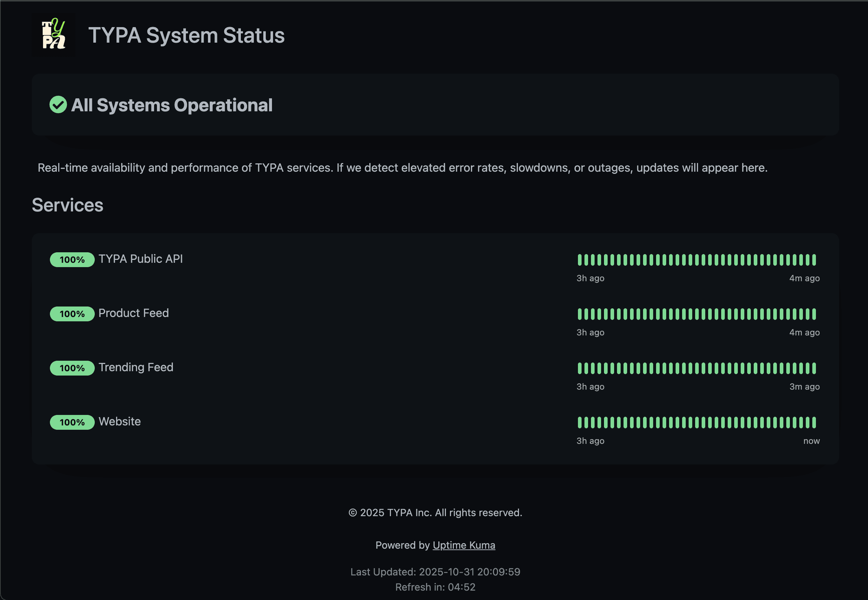868x600 pixels.
Task: Select the Product Feed service name
Action: pos(133,313)
